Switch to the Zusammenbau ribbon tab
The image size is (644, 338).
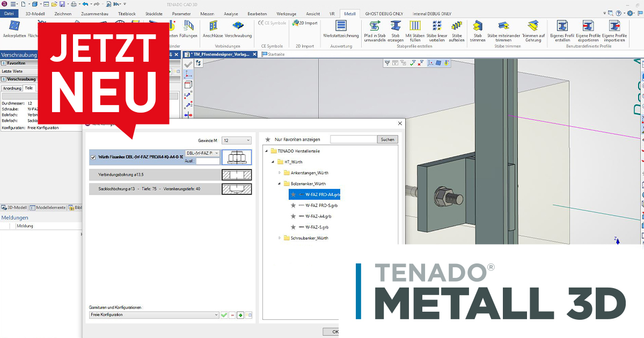pos(94,13)
